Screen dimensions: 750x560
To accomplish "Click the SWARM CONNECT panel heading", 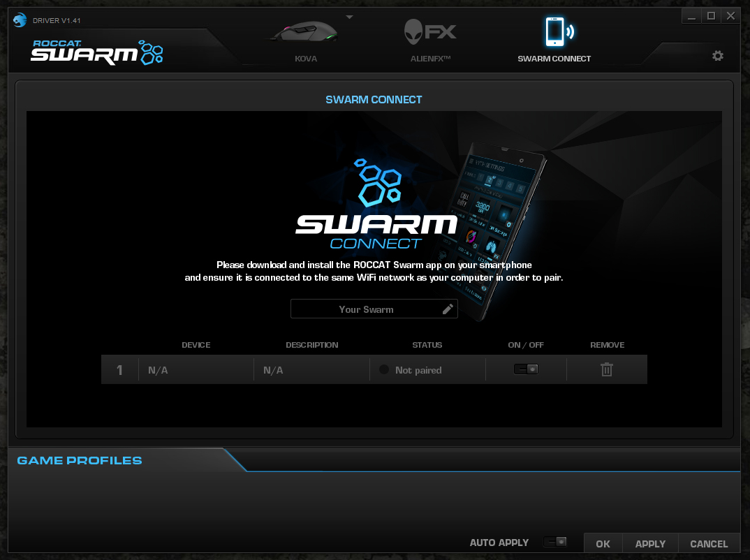I will [x=374, y=99].
